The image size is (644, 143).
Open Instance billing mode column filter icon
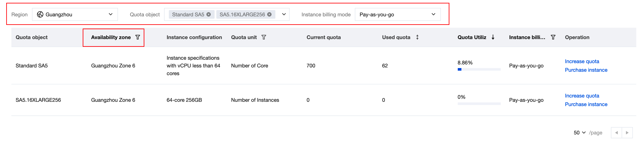coord(553,37)
